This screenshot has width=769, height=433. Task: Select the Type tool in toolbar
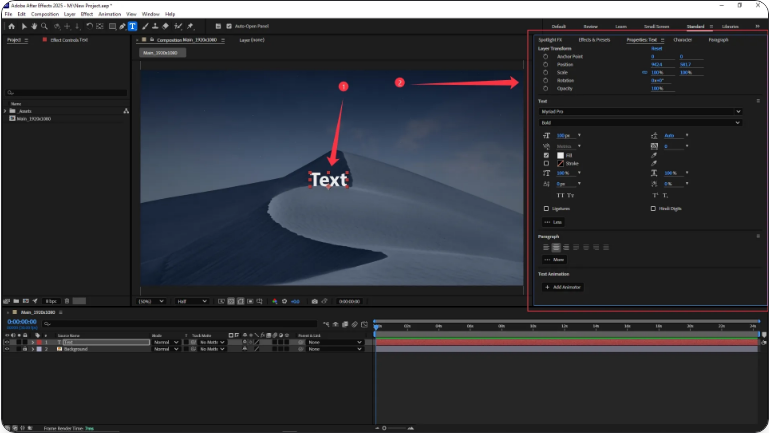132,26
